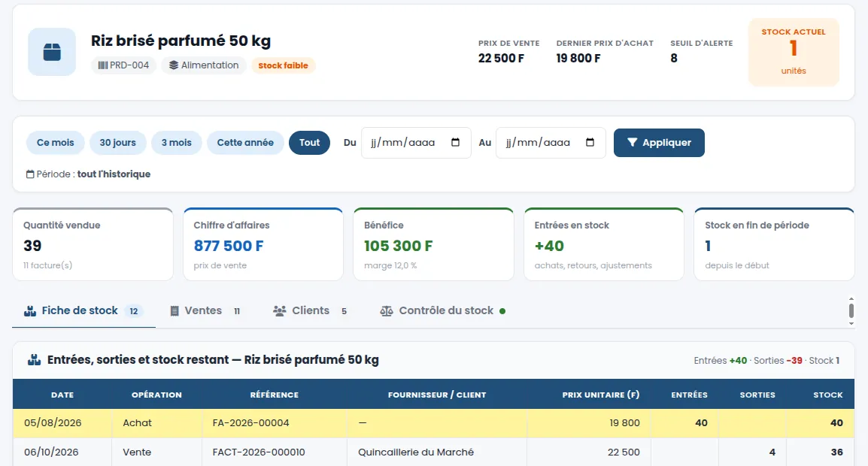The height and width of the screenshot is (466, 868).
Task: Click the Stock faible status badge
Action: [x=283, y=65]
